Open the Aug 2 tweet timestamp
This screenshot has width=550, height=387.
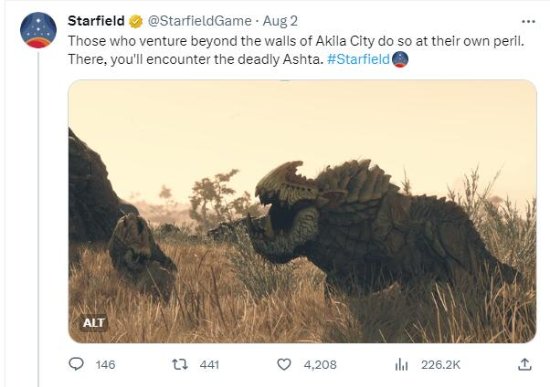(x=280, y=21)
